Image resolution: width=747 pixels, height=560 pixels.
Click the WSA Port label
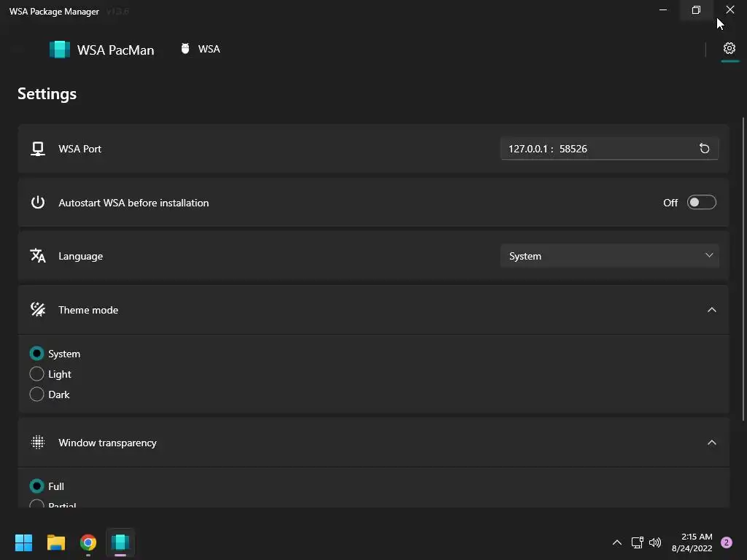point(80,149)
